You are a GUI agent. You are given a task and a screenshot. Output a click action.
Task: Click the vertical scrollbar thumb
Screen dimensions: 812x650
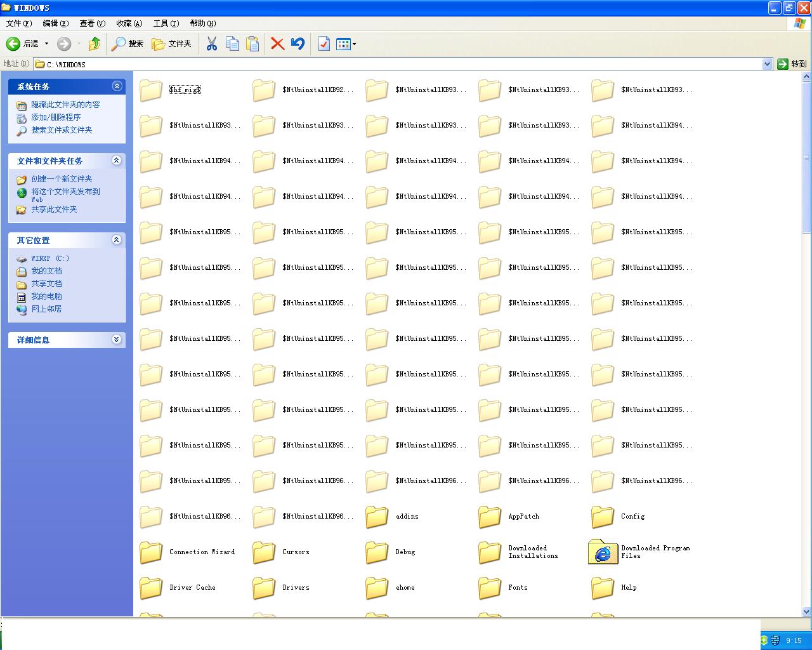coord(807,157)
